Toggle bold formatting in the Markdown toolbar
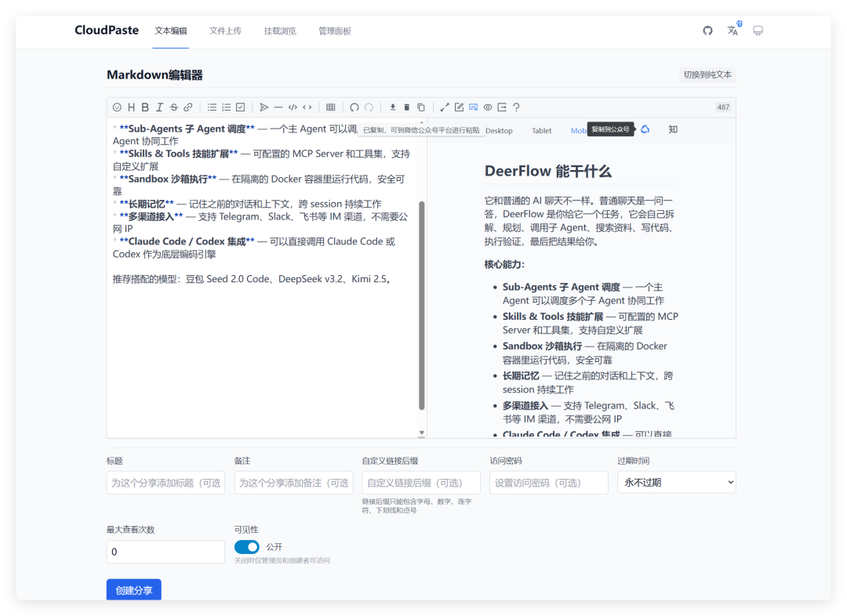847x616 pixels. point(145,107)
